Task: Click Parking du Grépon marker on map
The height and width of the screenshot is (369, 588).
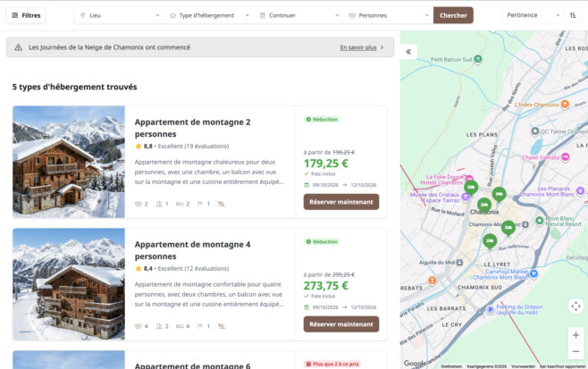Action: [x=490, y=309]
